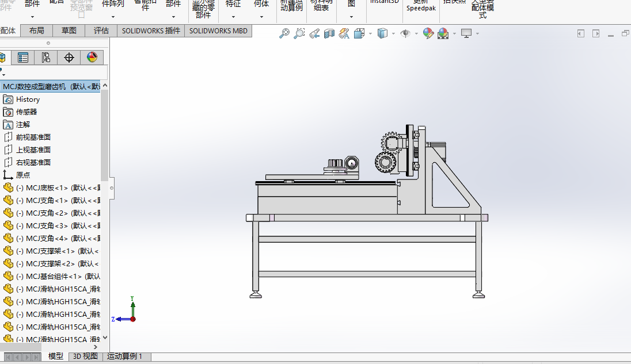Screen dimensions: 631x364
Task: Switch to the SOLIDWORKS MBD tab
Action: tap(218, 31)
